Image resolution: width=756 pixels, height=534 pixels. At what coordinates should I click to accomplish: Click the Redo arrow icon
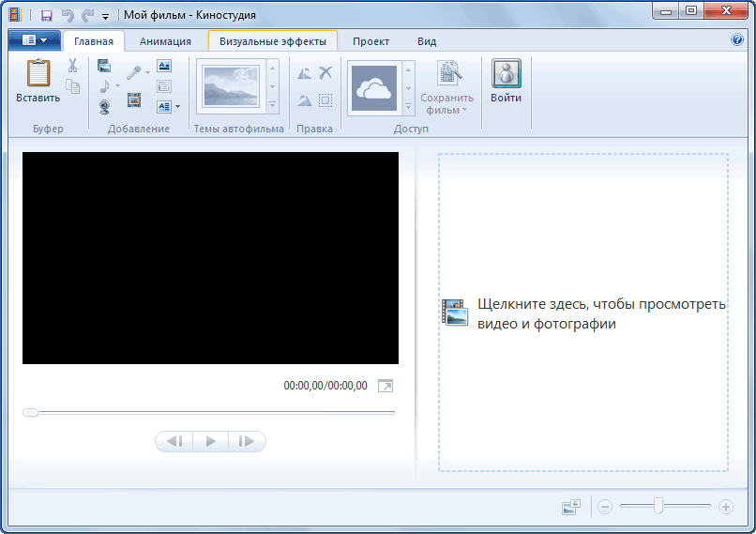(87, 15)
